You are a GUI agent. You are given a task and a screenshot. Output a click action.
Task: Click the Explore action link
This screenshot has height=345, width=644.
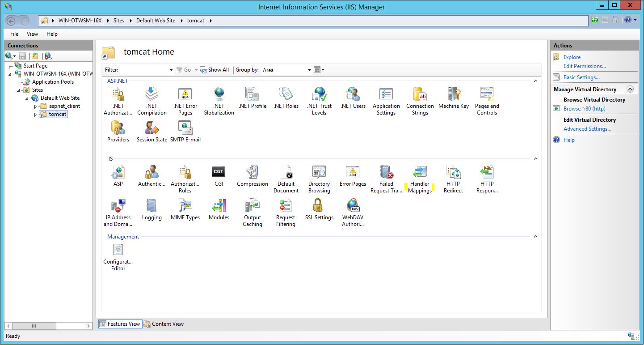point(572,57)
